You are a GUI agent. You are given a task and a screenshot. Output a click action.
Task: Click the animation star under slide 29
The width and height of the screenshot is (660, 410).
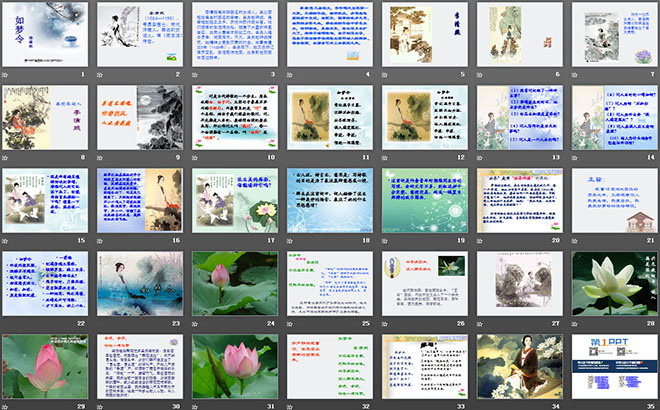[5, 407]
